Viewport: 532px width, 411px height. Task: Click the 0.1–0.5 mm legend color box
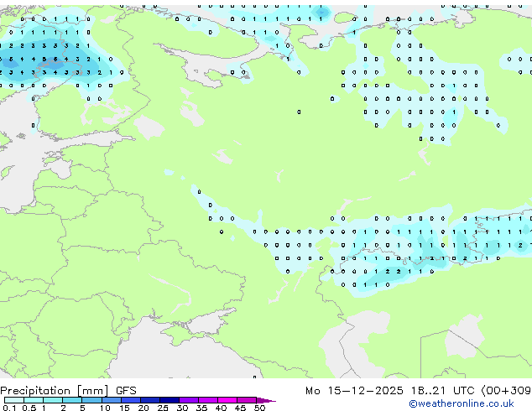(14, 400)
